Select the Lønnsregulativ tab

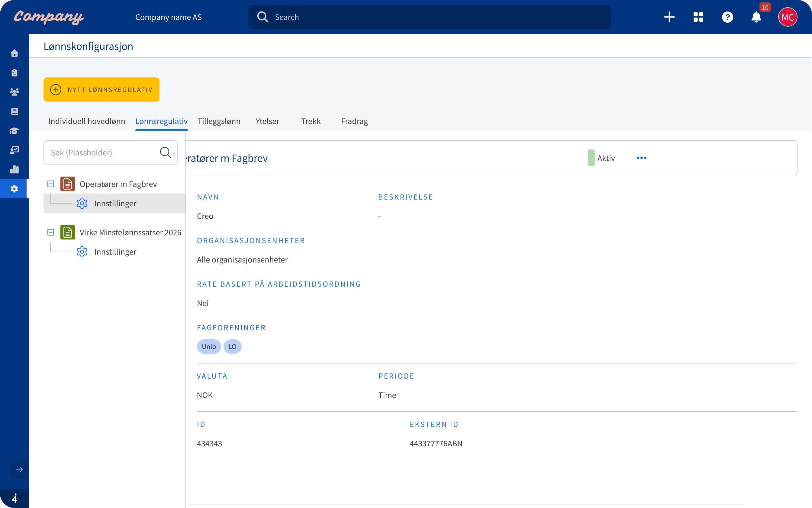coord(161,121)
